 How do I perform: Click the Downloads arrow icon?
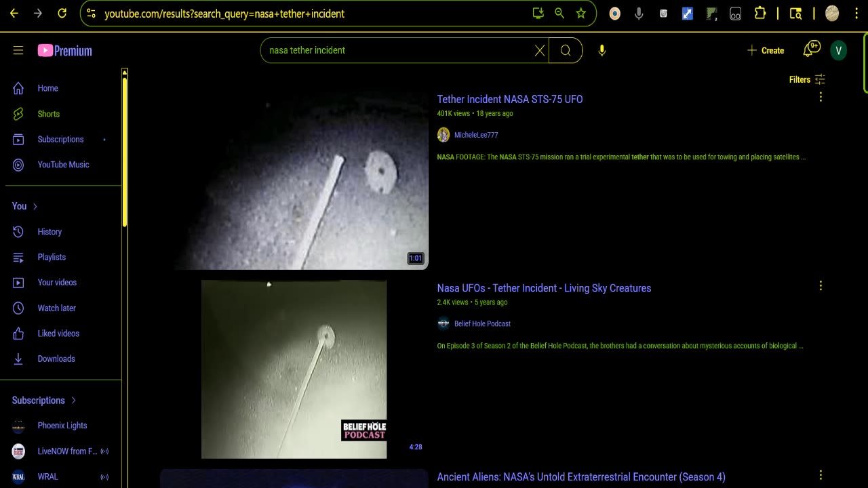tap(18, 359)
